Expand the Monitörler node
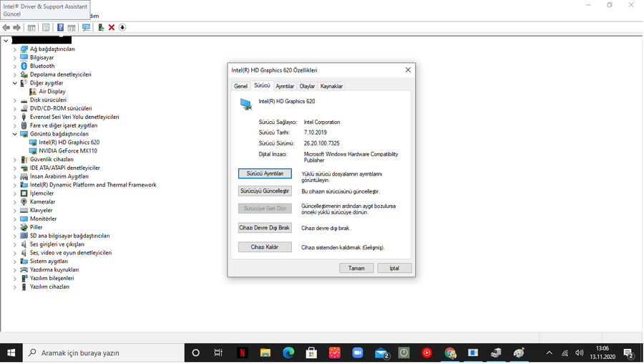Image resolution: width=644 pixels, height=364 pixels. [15, 219]
